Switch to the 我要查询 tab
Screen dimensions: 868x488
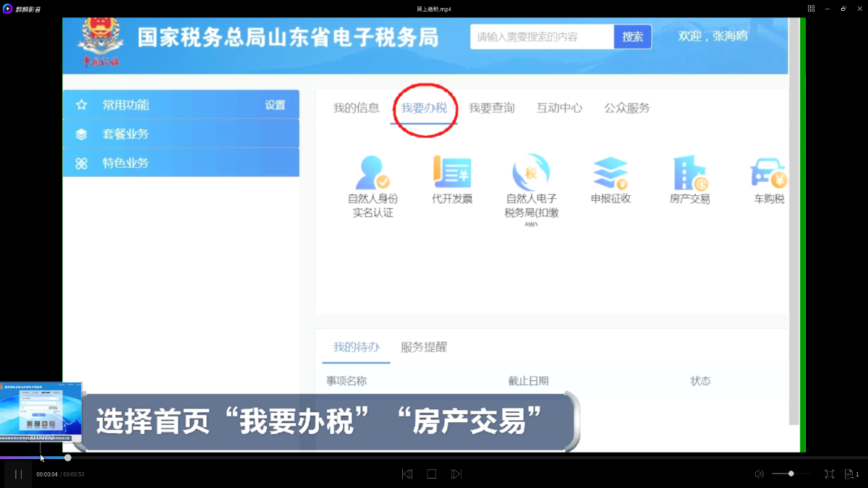[x=491, y=108]
